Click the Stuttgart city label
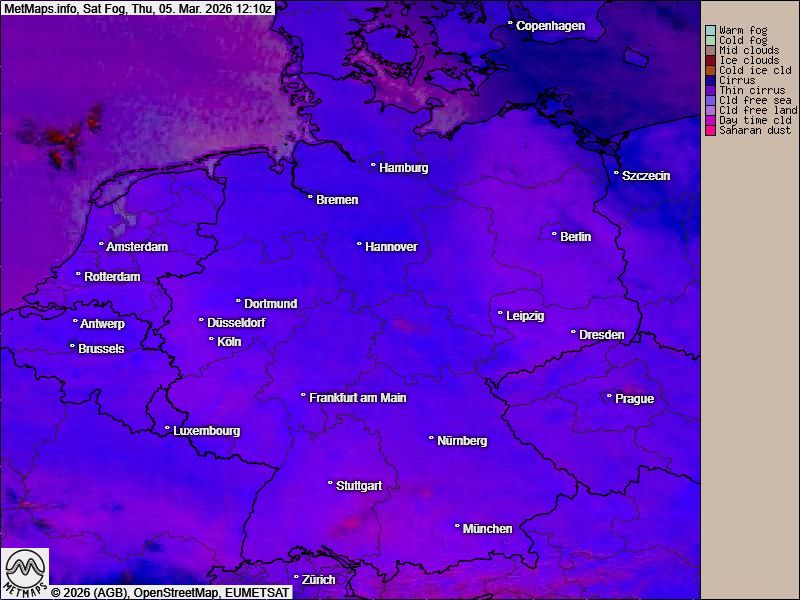The height and width of the screenshot is (600, 800). pos(359,486)
